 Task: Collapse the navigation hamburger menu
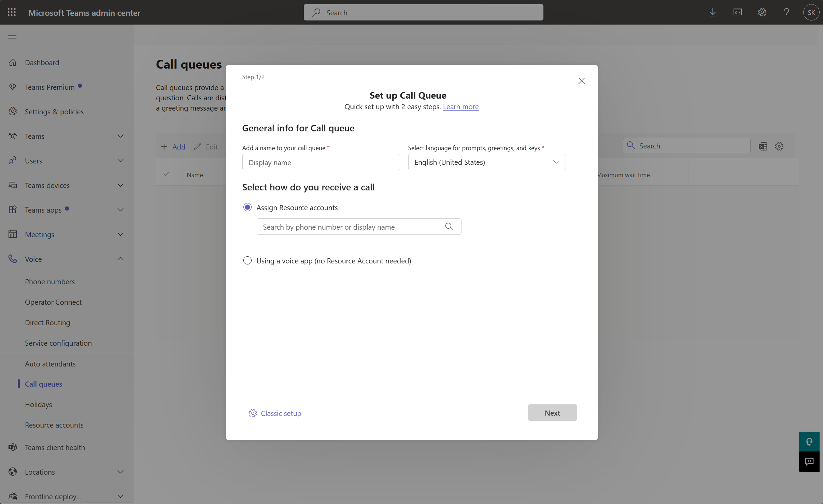(x=12, y=37)
